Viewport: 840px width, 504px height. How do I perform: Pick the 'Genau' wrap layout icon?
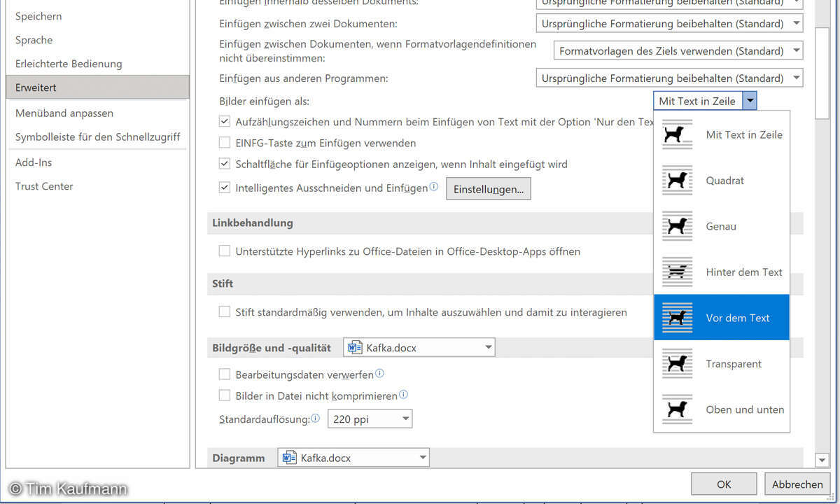click(x=676, y=226)
